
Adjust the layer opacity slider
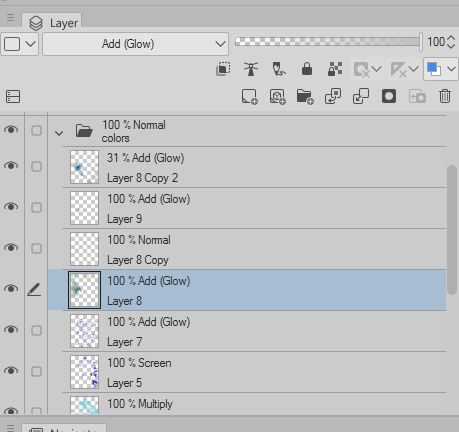[328, 42]
